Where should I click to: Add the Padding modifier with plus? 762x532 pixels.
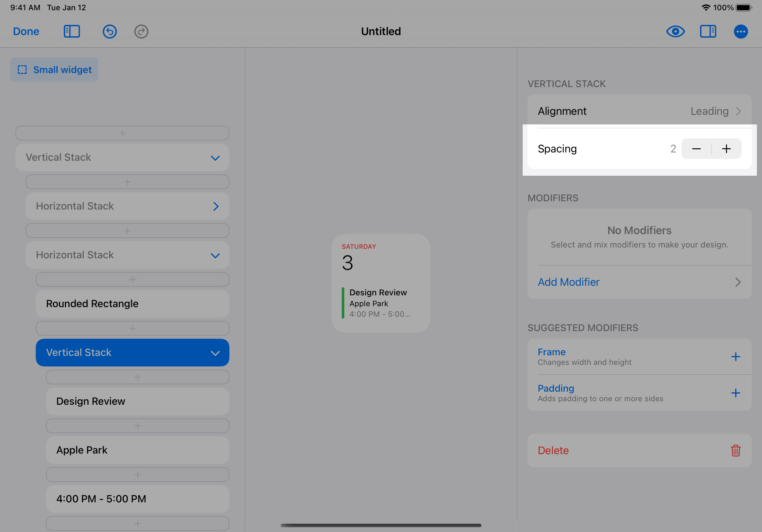point(736,393)
